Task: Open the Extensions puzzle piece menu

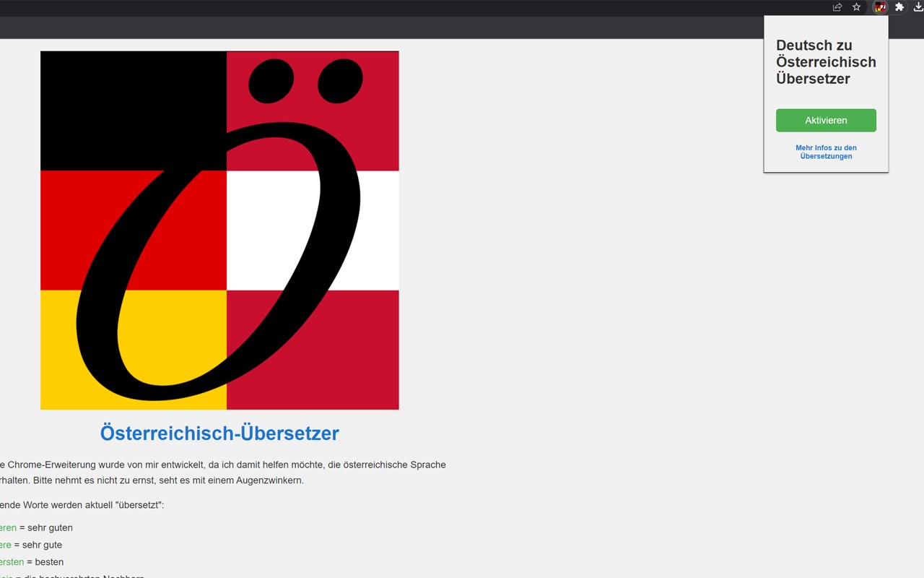Action: (x=899, y=7)
